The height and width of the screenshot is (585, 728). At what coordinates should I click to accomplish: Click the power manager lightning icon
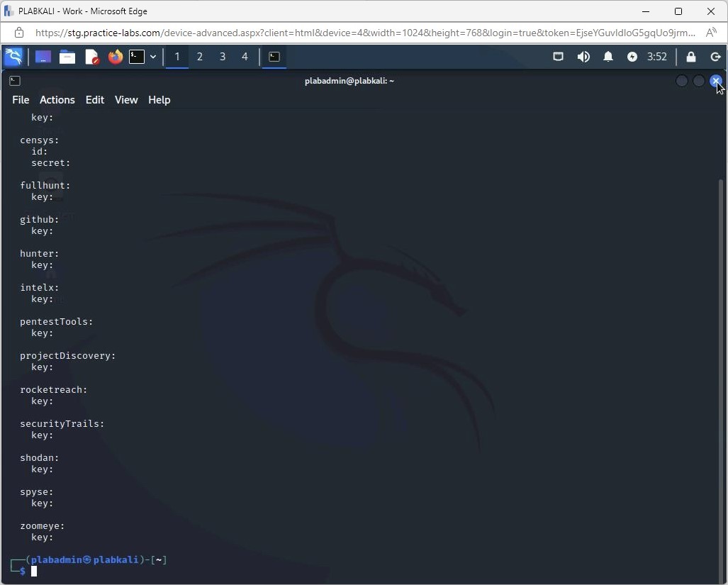click(x=632, y=57)
